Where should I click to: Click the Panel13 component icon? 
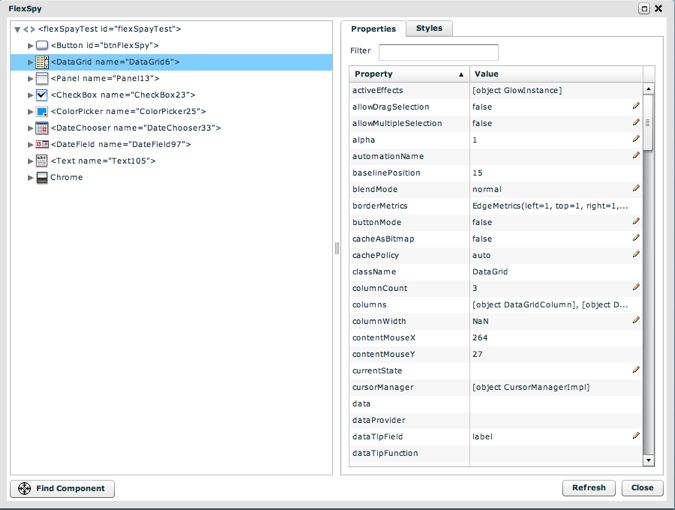42,78
